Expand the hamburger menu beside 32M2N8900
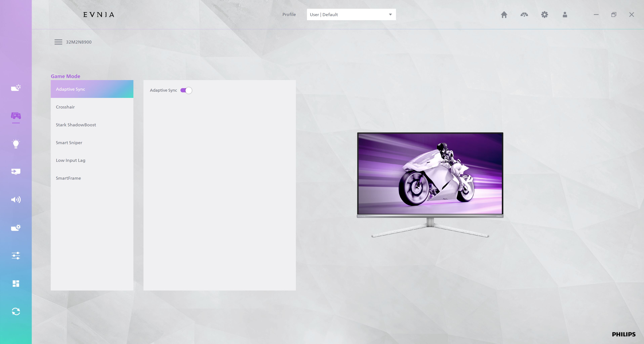 click(x=58, y=42)
